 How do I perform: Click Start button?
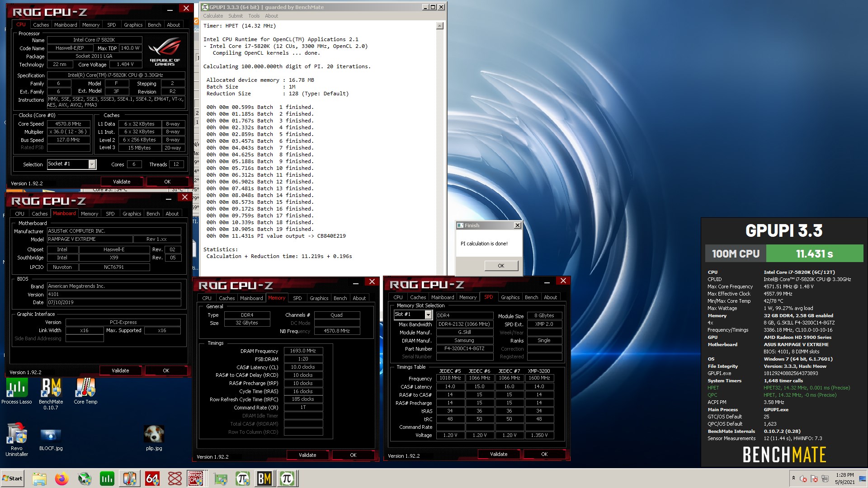tap(12, 479)
